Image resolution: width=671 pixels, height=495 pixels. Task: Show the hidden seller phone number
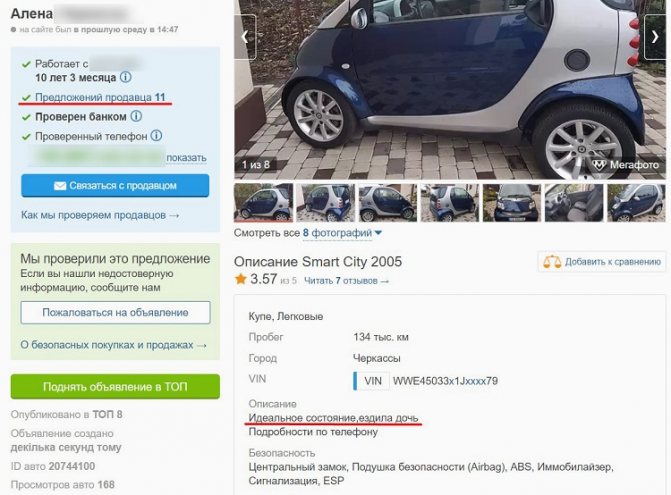(186, 158)
